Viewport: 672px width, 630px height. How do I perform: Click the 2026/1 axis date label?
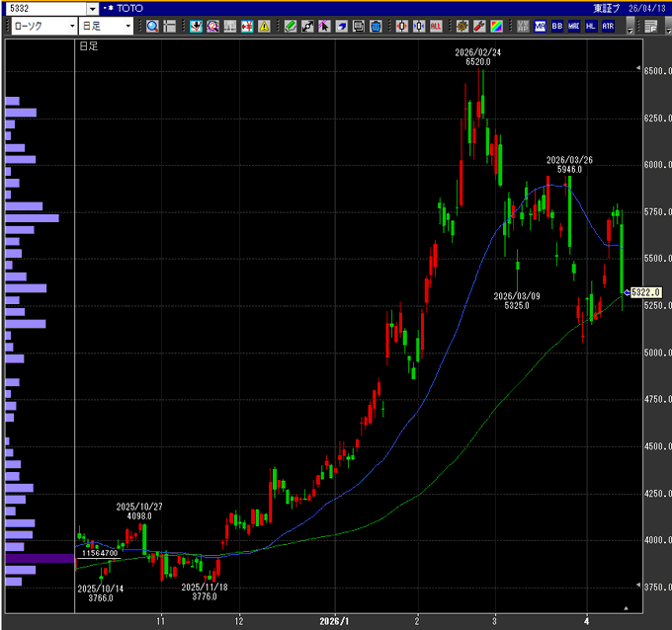tap(334, 621)
